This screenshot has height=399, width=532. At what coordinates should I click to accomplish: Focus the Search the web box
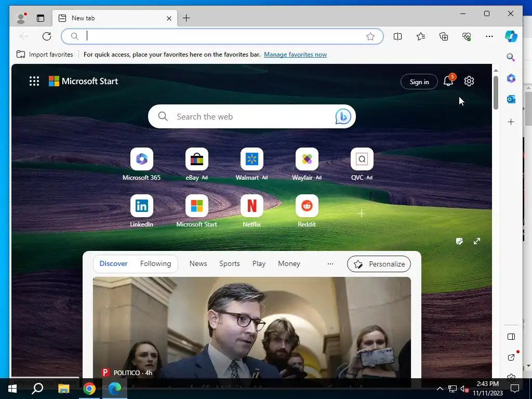[252, 116]
